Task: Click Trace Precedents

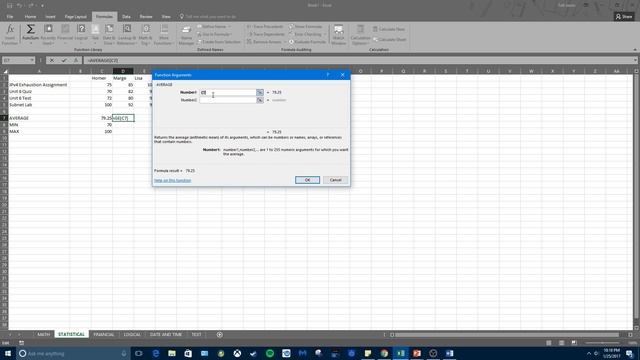Action: [265, 27]
